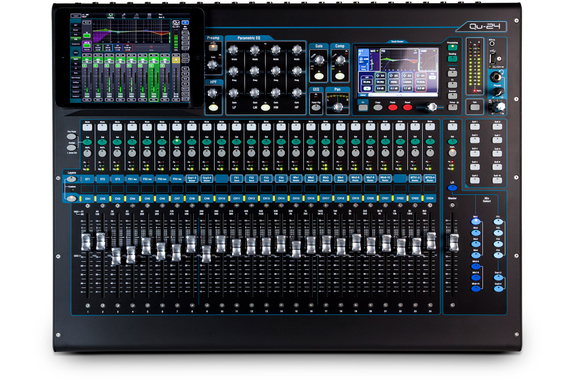The width and height of the screenshot is (576, 380).
Task: Click SoftKey 5
Action: tap(475, 180)
